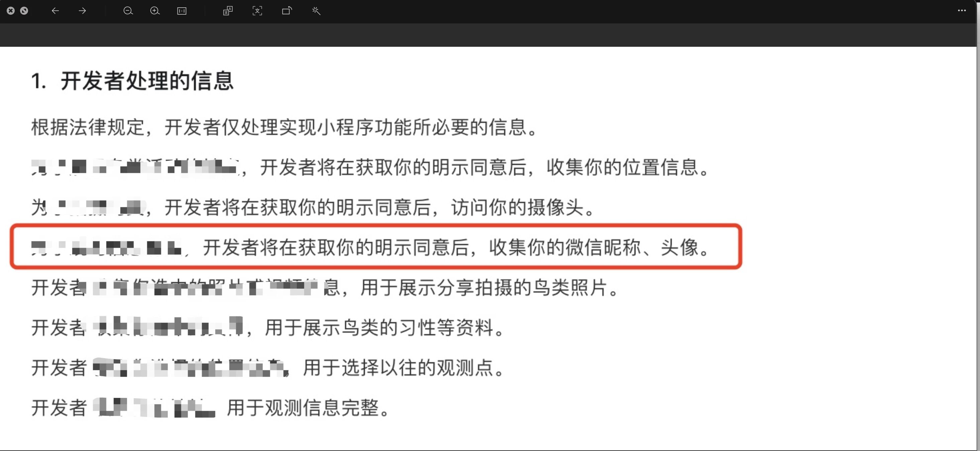Open the three-dot more options menu
Screen dimensions: 980x451
(961, 11)
